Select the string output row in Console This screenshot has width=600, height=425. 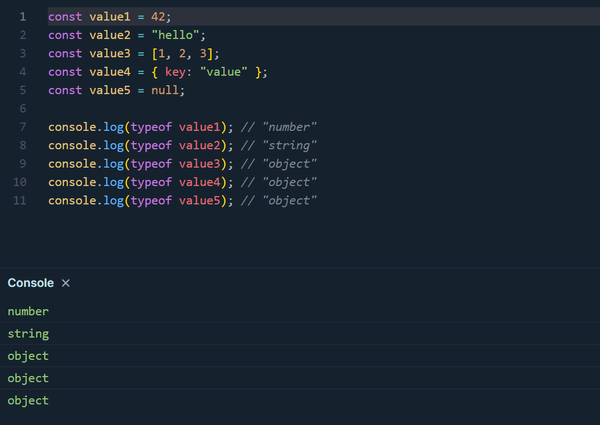pos(300,334)
